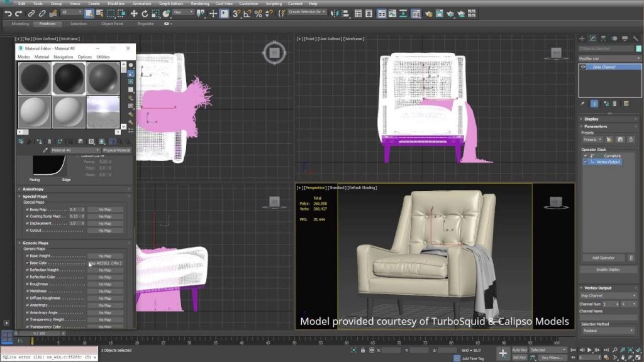Click the eyedropper to pick material from object

tap(47, 150)
